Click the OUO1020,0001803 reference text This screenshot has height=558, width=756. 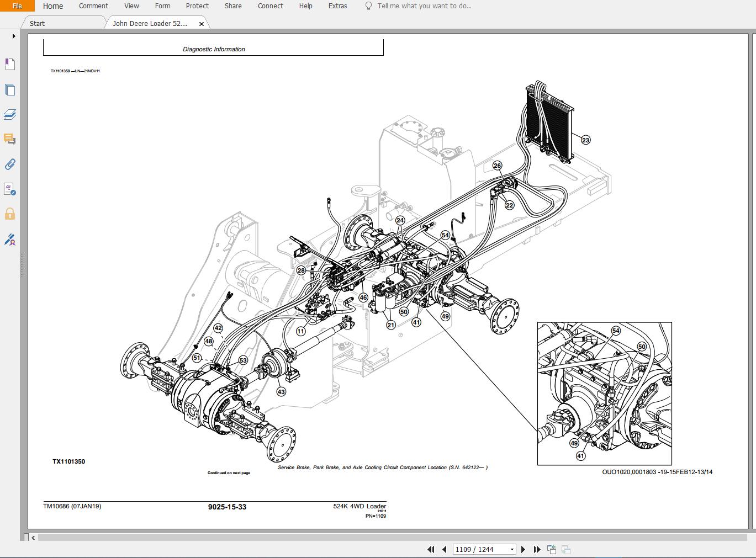click(657, 472)
